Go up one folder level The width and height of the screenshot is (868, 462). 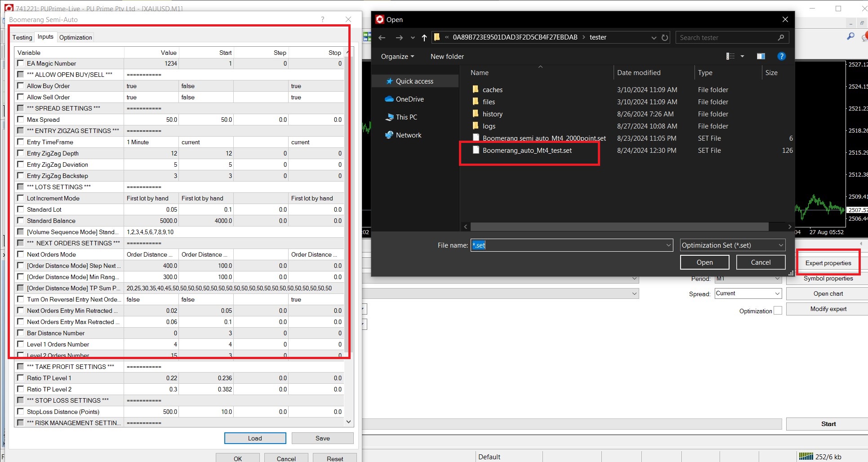click(x=424, y=38)
